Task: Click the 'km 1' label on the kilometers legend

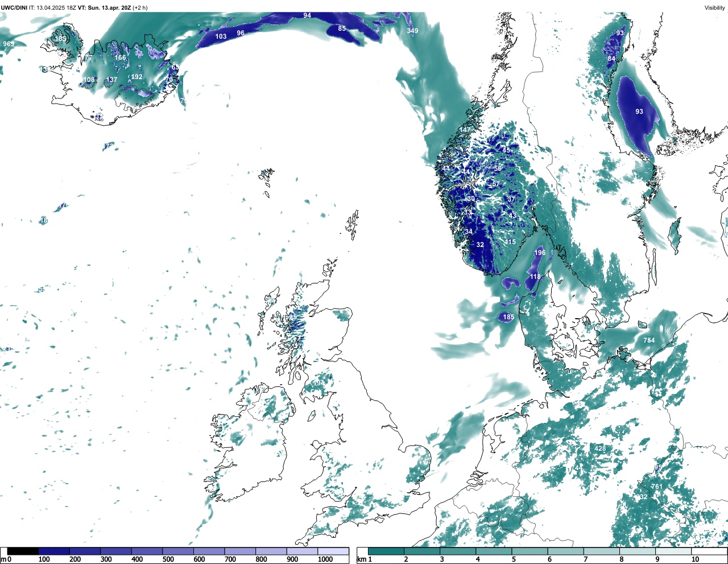Action: click(x=364, y=559)
